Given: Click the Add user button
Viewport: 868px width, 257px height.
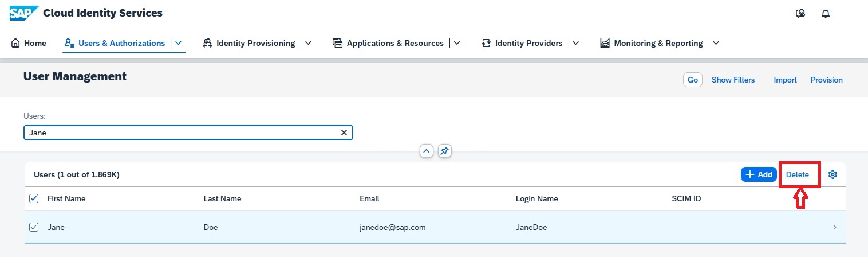Looking at the screenshot, I should (759, 174).
